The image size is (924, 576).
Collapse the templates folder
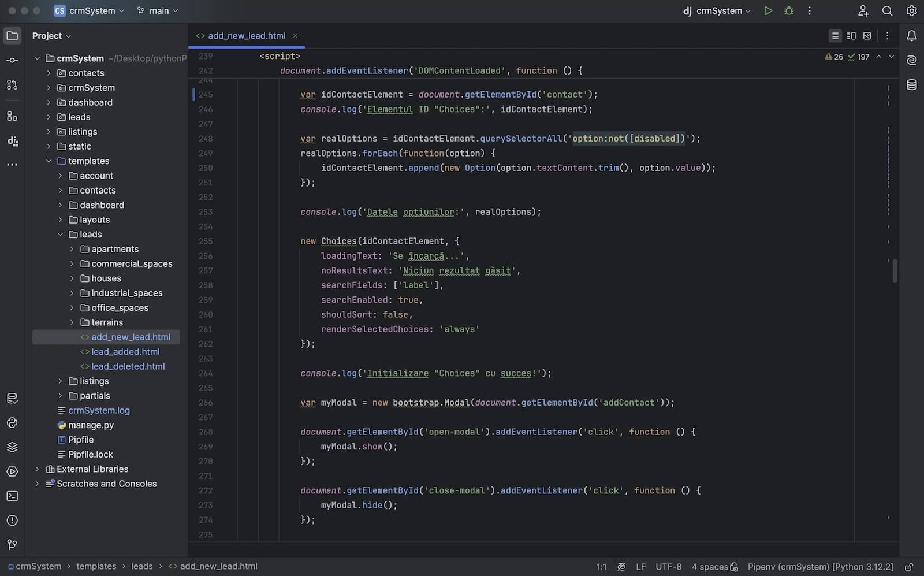pyautogui.click(x=49, y=161)
